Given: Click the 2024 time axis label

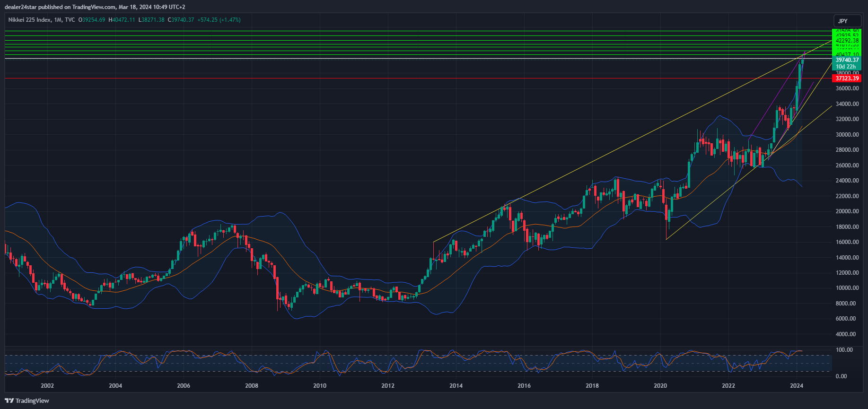Looking at the screenshot, I should tap(797, 386).
